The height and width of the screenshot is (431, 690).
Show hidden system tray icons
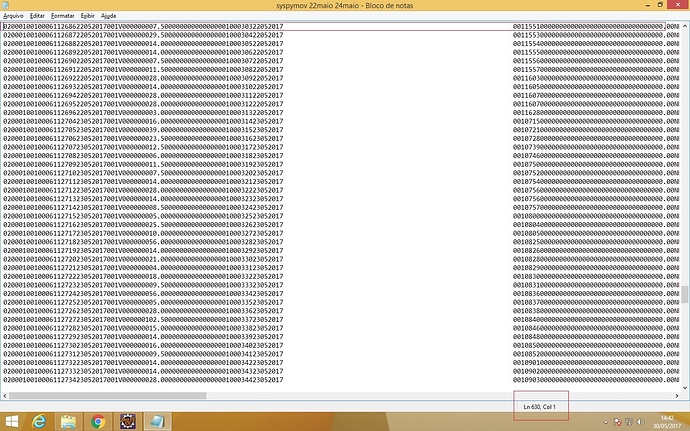[x=606, y=422]
